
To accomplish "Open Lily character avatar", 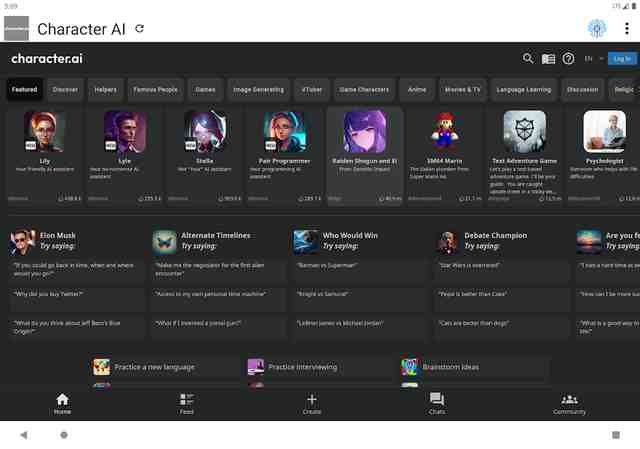I will click(x=44, y=131).
